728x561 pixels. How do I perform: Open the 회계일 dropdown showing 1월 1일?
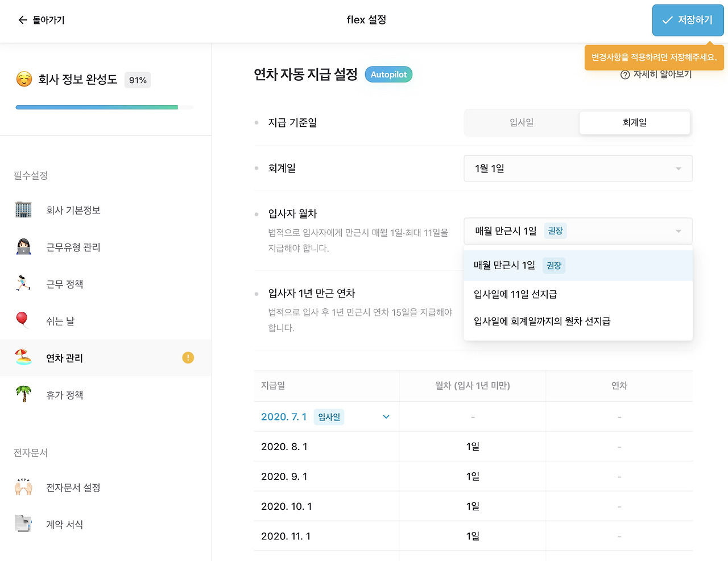578,168
